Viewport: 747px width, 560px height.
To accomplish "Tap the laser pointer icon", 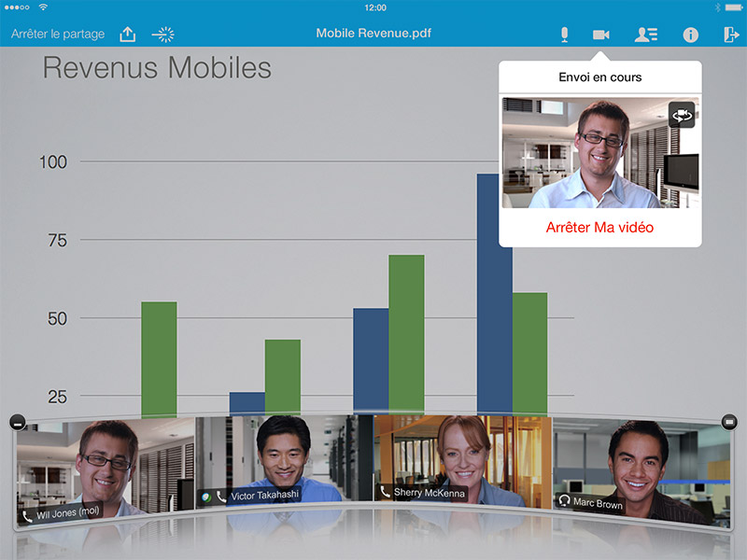I will point(164,35).
